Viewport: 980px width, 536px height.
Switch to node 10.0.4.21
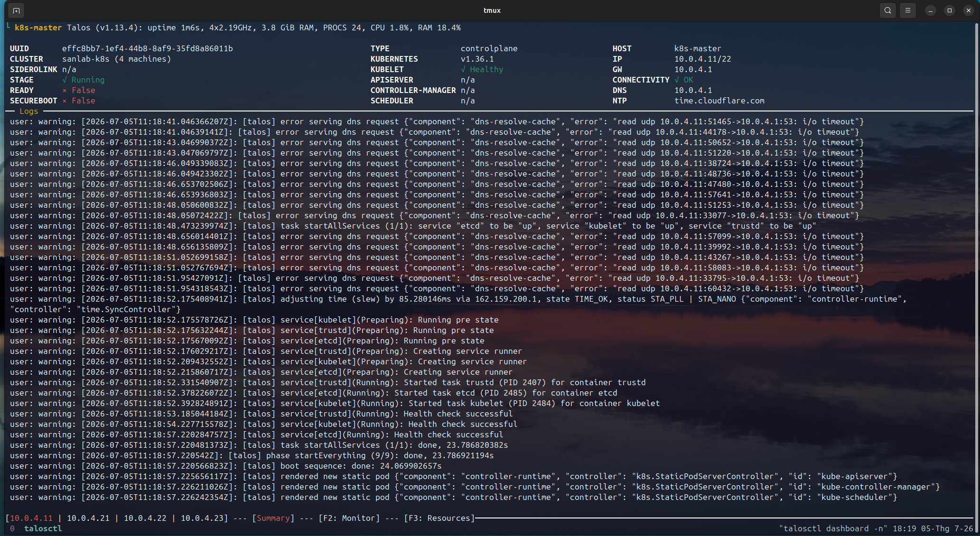pos(88,518)
